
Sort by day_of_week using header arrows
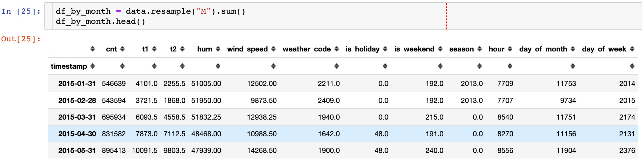tap(632, 49)
